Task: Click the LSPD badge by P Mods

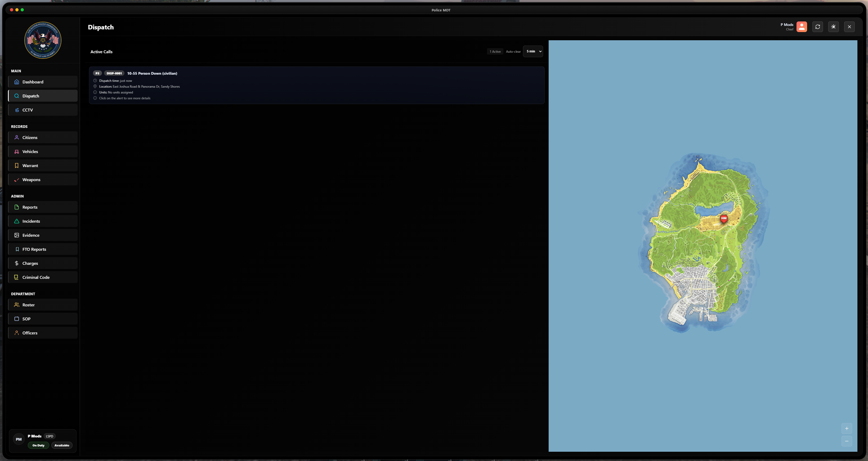Action: coord(50,436)
